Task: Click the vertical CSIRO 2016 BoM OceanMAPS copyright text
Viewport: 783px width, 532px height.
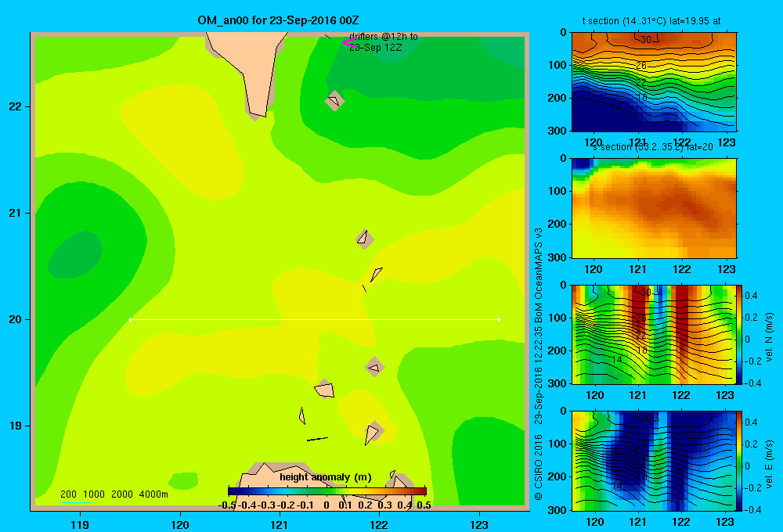Action: [x=539, y=365]
